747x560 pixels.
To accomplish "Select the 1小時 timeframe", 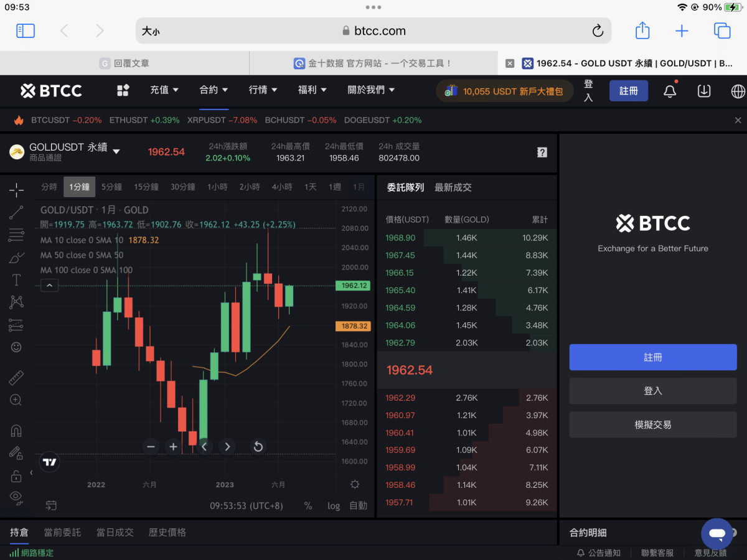I will click(x=217, y=187).
